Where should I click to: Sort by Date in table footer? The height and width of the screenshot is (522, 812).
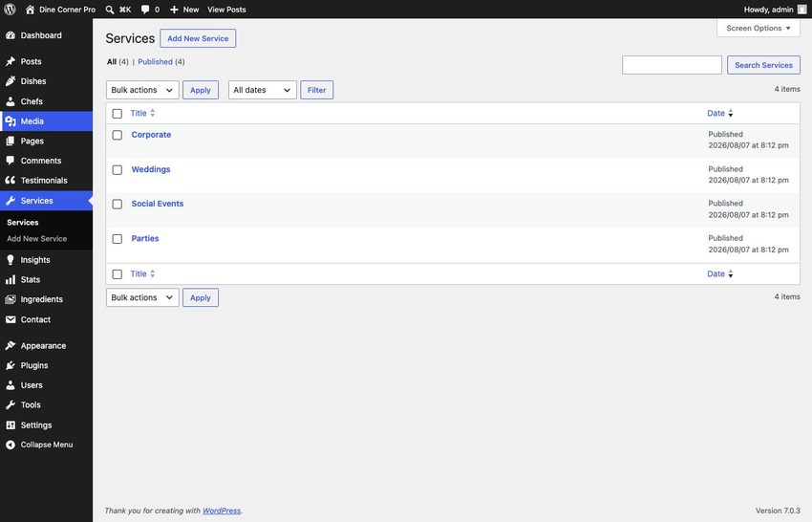point(720,273)
